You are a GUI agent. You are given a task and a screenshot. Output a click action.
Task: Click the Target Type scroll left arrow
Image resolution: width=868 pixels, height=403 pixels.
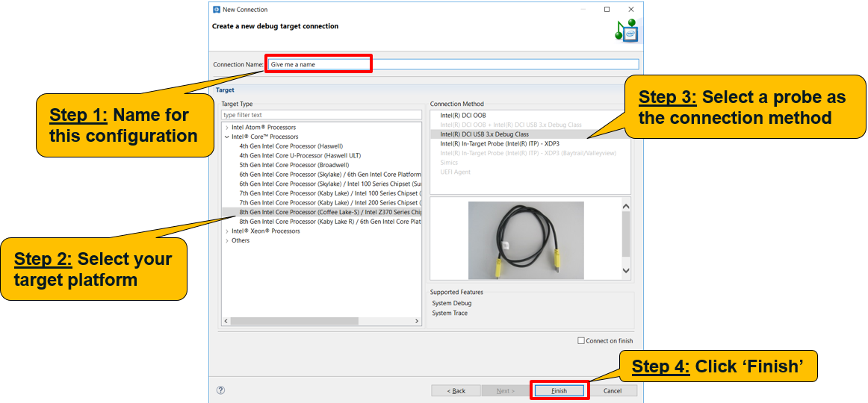[226, 321]
